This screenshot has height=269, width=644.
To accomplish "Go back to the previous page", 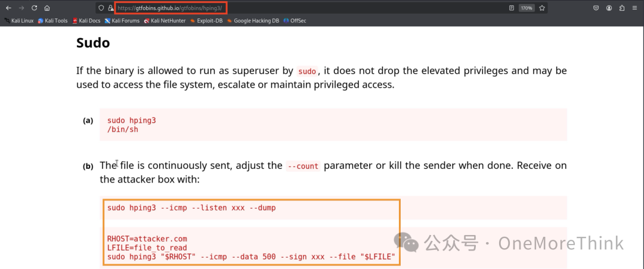I will pos(8,8).
